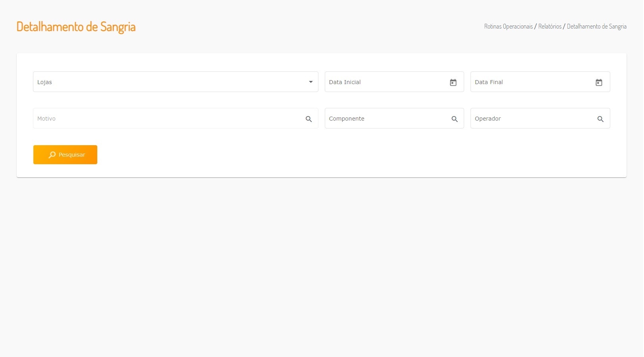Go to Rotinas Operacionais breadcrumb

point(508,27)
